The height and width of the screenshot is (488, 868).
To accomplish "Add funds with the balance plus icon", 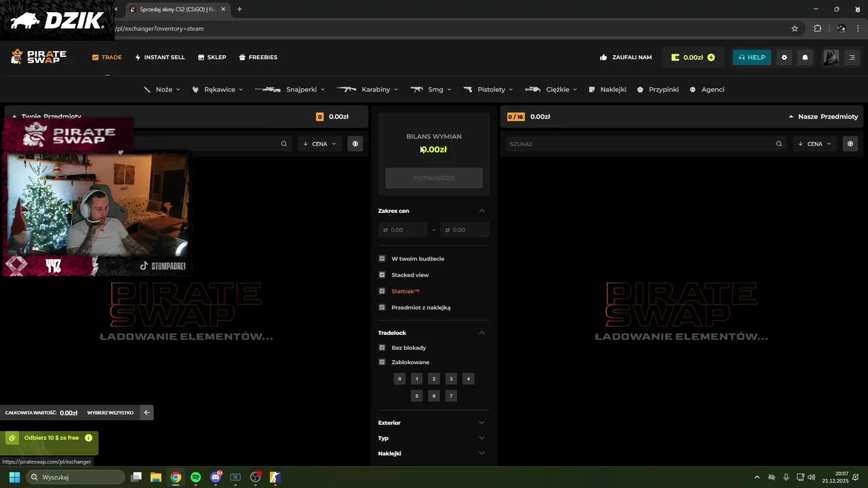I will click(711, 58).
